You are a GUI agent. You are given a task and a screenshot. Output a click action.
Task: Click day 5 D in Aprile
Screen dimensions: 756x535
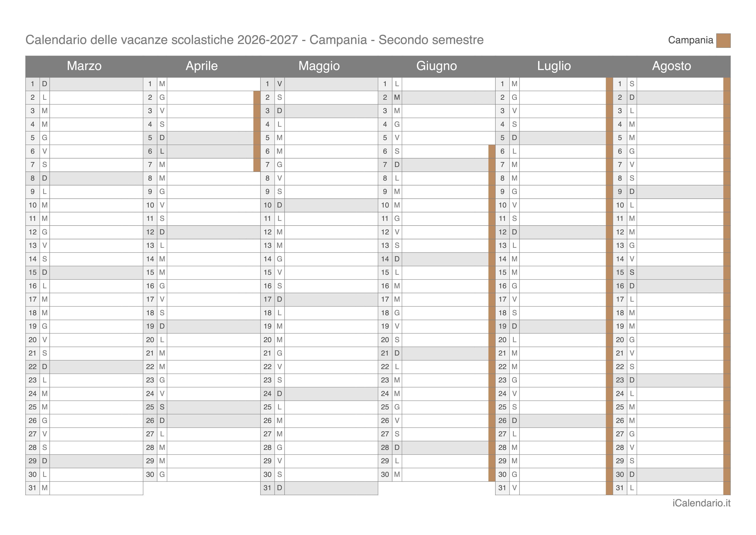(201, 138)
